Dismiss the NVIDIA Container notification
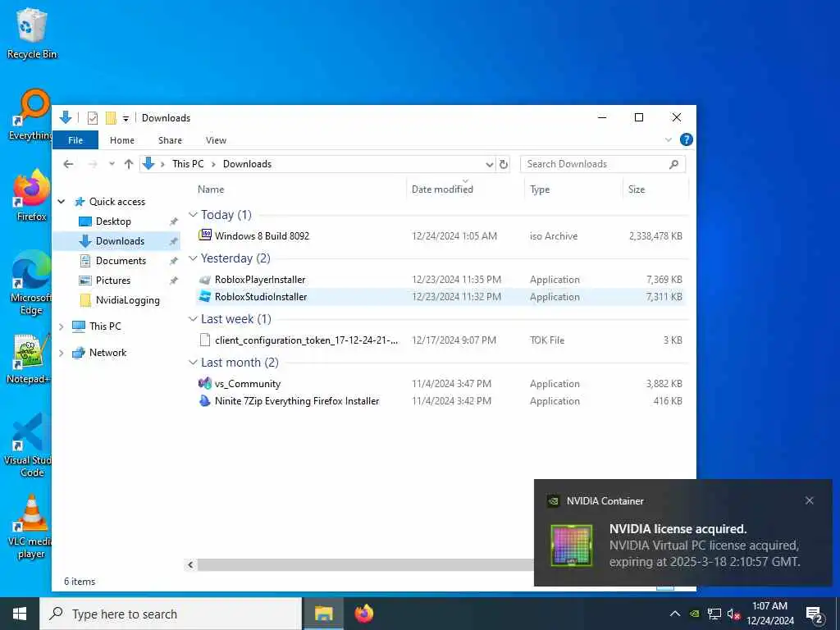 click(x=809, y=500)
